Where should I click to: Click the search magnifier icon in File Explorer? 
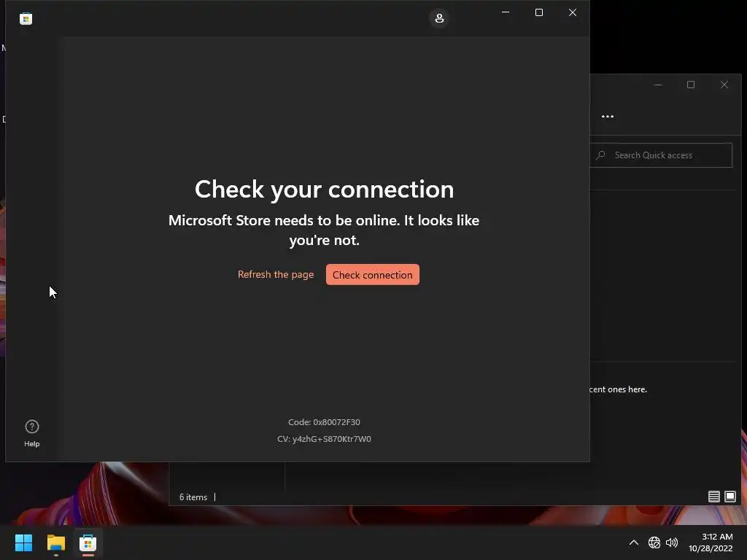tap(601, 155)
